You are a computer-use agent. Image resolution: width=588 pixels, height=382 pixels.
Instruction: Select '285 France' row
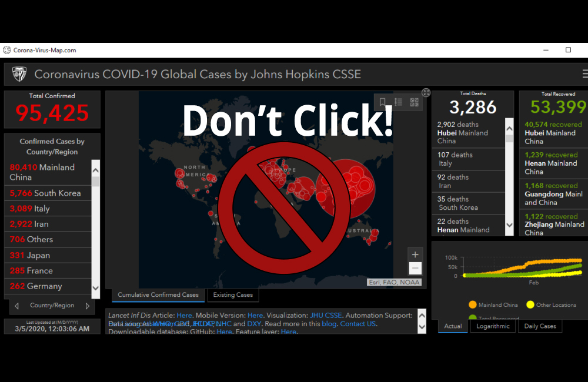(x=48, y=271)
